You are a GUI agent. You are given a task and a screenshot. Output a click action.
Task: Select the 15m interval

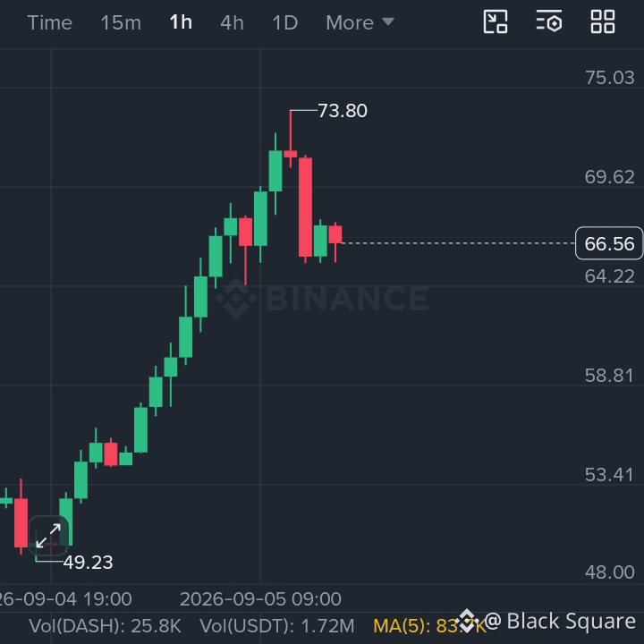click(x=121, y=22)
